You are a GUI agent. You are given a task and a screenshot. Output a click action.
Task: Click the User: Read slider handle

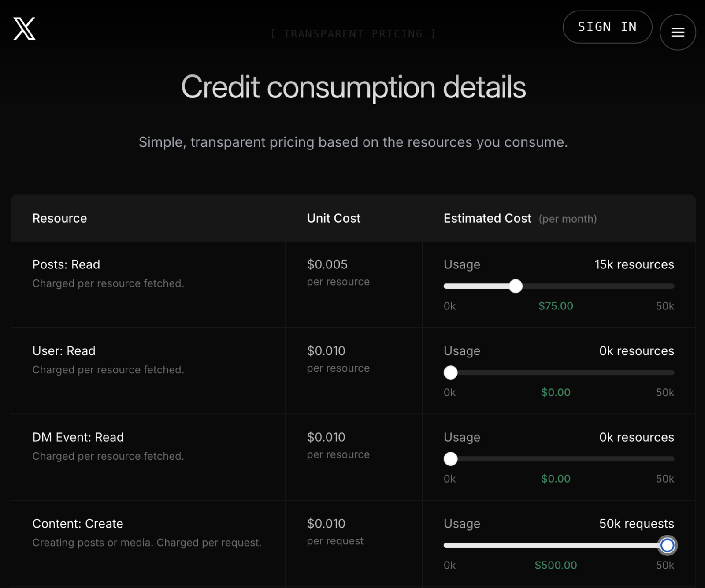tap(450, 372)
